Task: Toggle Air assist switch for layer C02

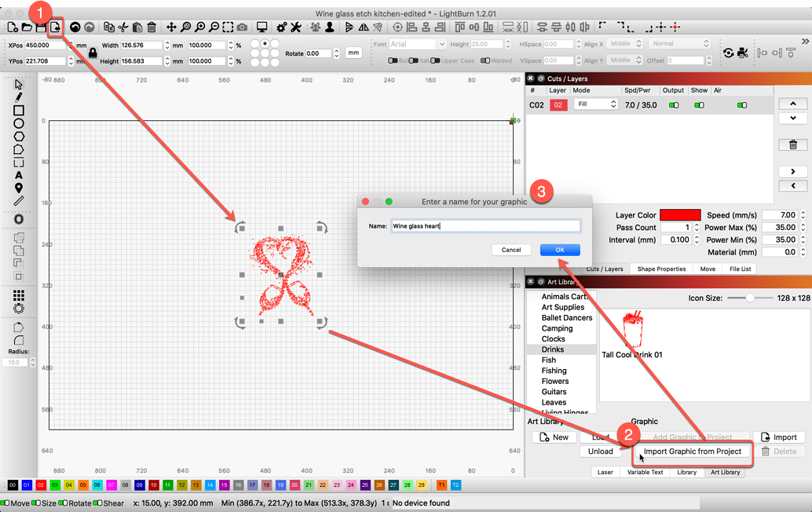Action: [742, 105]
